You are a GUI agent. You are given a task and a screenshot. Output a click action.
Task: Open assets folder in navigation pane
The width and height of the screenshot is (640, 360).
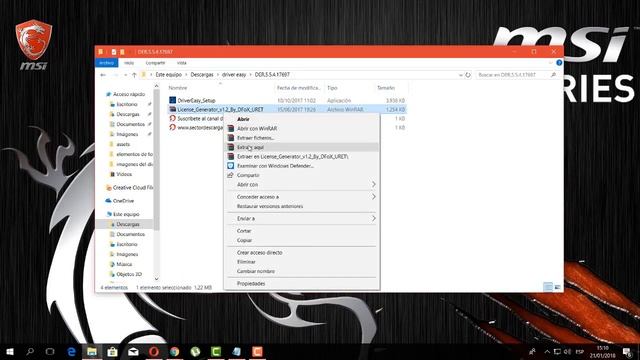click(123, 144)
